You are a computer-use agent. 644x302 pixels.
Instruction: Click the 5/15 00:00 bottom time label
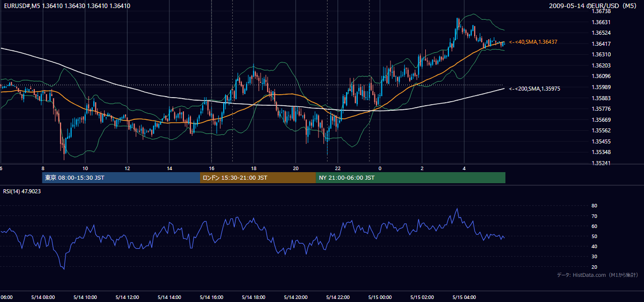tap(379, 297)
